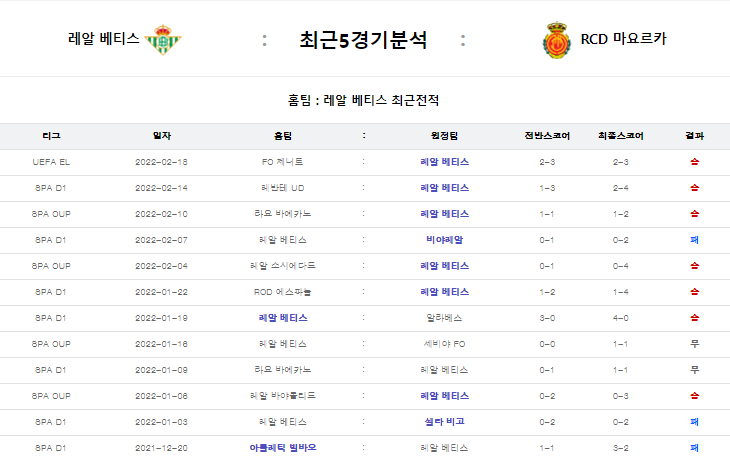Select the RCD 마요르카 team name in header
This screenshot has width=730, height=458.
pos(623,40)
